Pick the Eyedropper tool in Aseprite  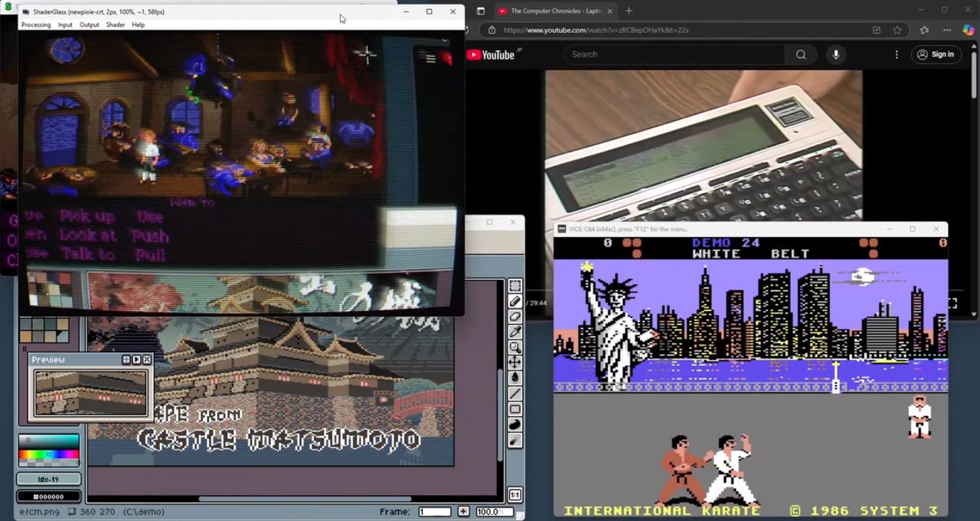tap(515, 332)
